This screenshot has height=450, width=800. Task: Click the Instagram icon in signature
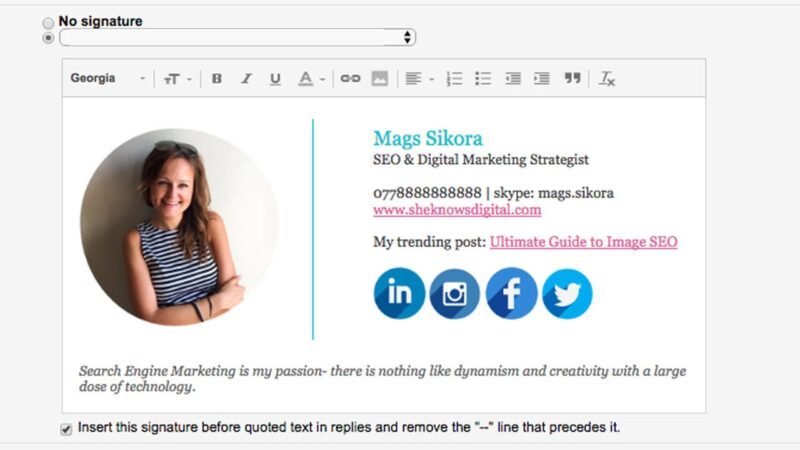455,294
